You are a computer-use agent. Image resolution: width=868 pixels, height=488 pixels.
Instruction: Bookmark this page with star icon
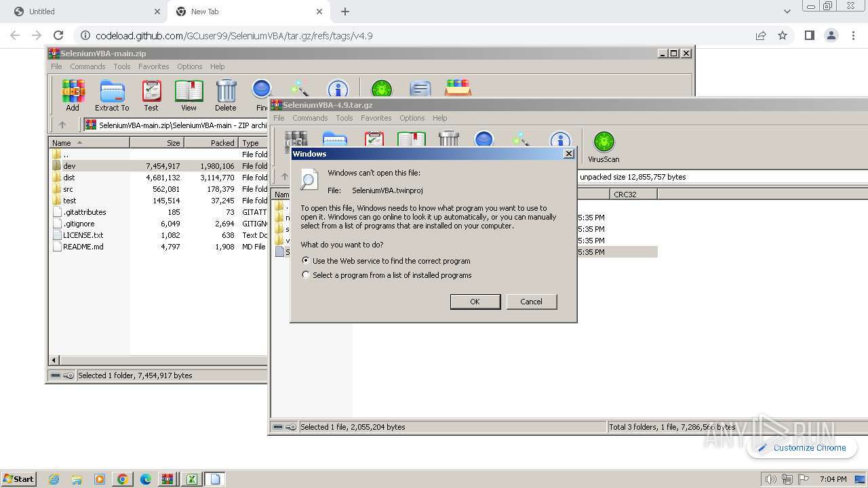pos(783,35)
